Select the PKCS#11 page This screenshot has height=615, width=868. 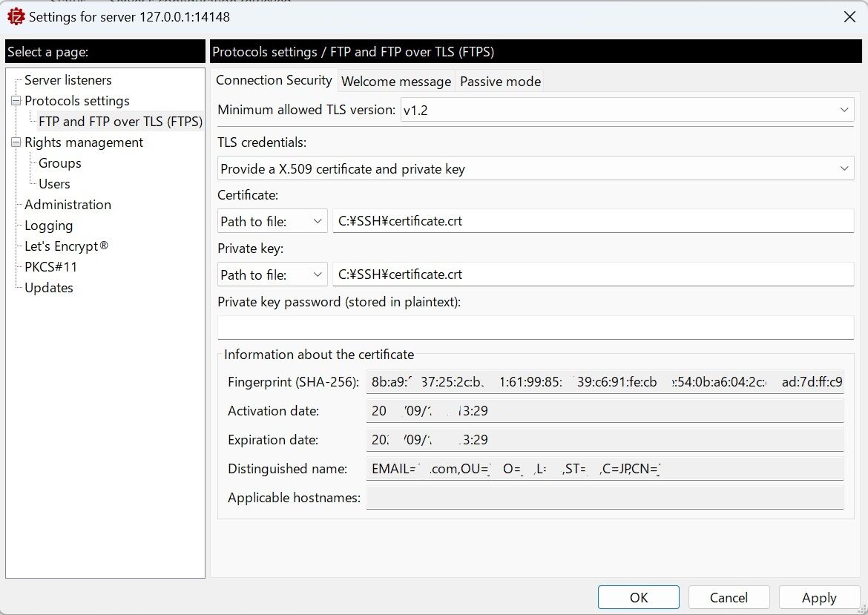[x=50, y=266]
